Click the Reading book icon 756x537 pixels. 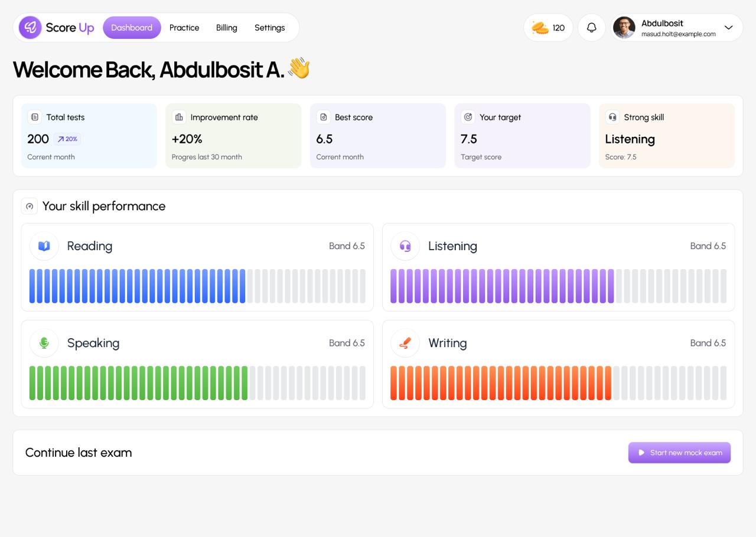(44, 246)
